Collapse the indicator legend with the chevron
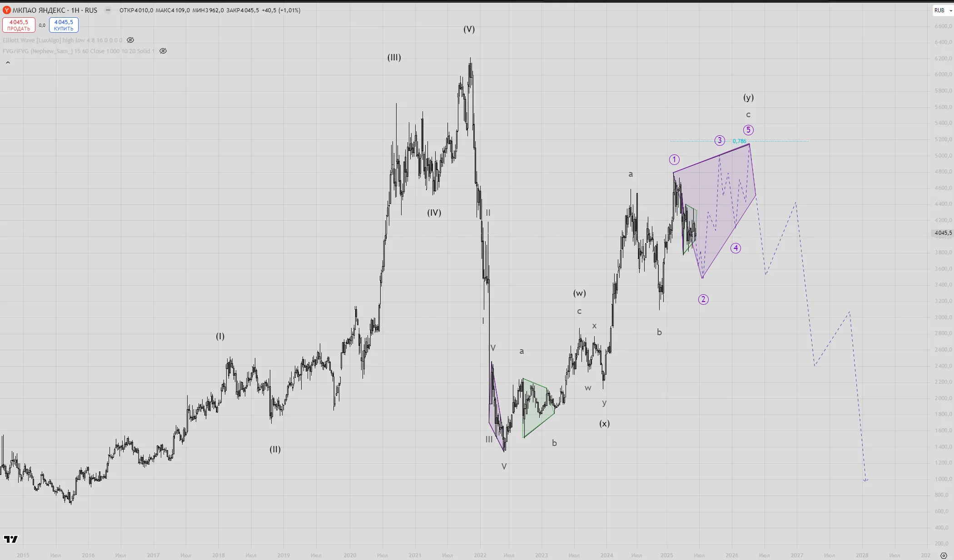 (8, 62)
